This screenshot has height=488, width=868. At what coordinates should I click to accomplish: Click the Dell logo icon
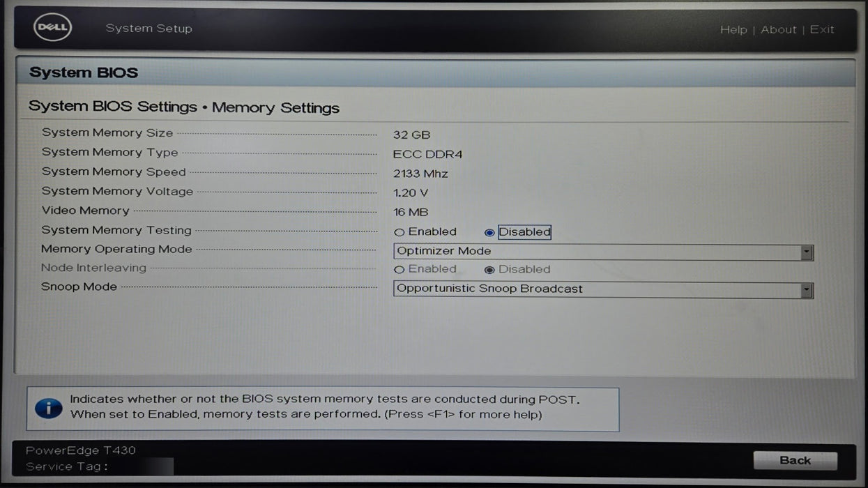pos(52,28)
